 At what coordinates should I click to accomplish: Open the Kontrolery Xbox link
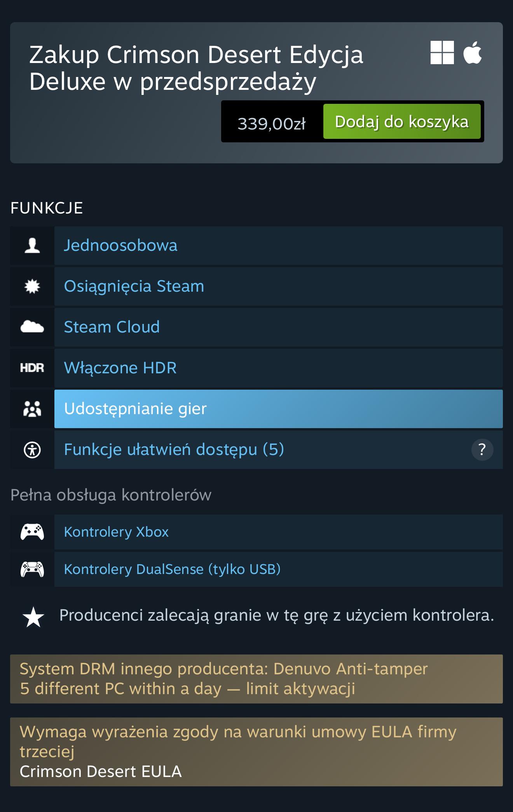(x=116, y=532)
